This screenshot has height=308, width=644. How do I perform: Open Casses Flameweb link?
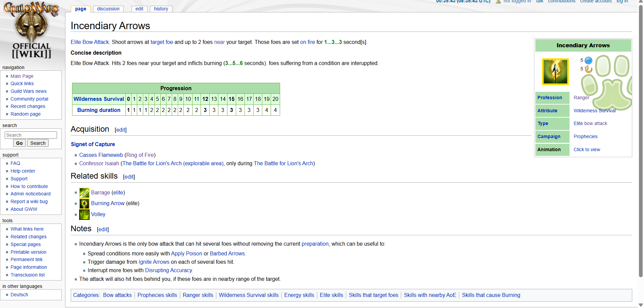click(x=101, y=155)
